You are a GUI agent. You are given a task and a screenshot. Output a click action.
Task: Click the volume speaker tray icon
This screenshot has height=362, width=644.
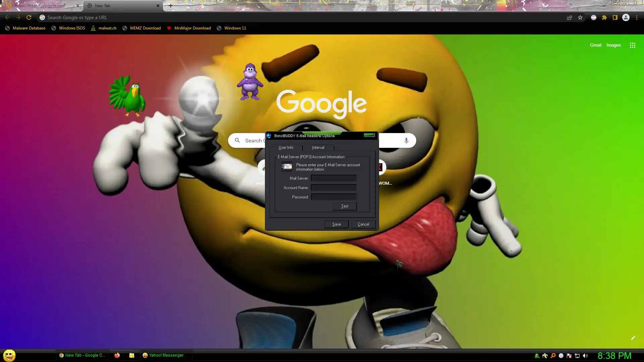(x=585, y=356)
